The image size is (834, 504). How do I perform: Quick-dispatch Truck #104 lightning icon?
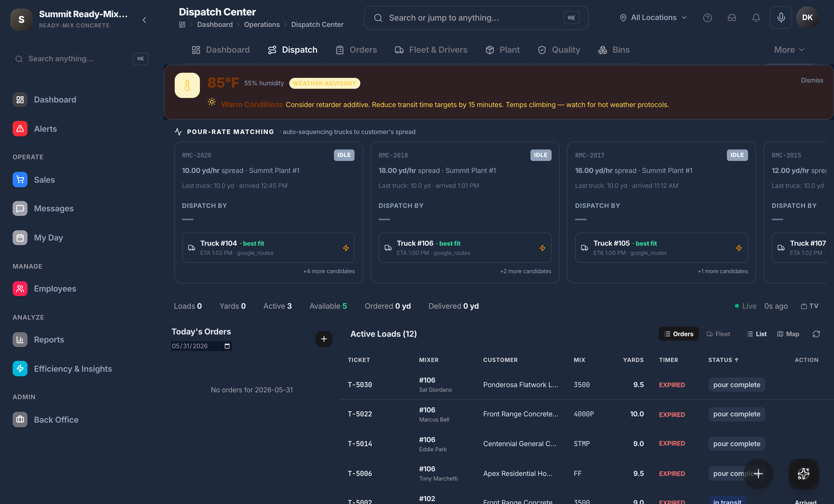[346, 248]
